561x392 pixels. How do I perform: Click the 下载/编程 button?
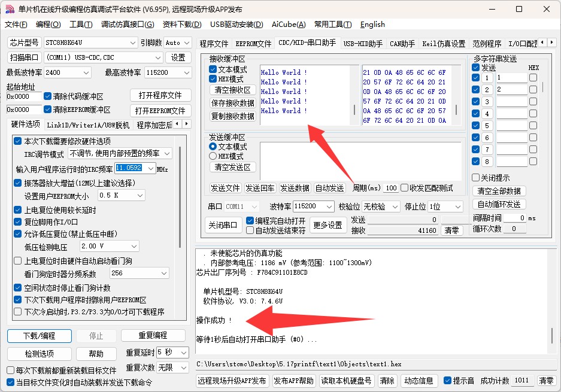pyautogui.click(x=40, y=336)
